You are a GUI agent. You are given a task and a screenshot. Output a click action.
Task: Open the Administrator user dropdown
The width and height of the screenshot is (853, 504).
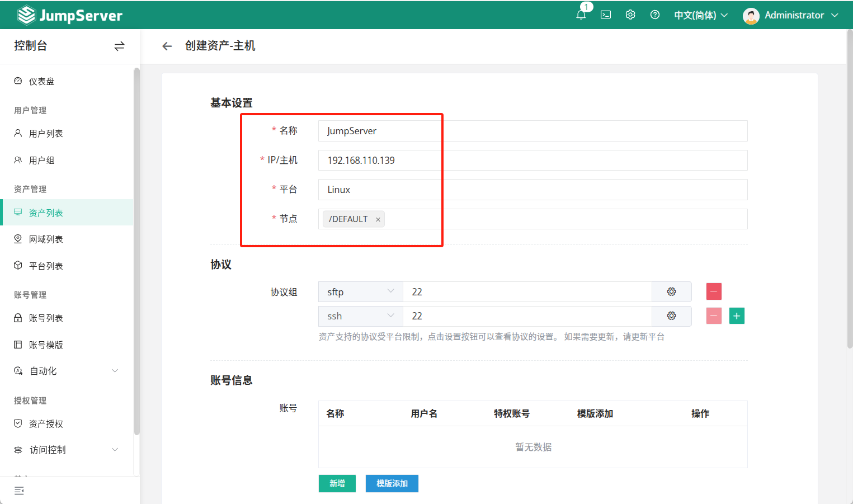(x=802, y=15)
